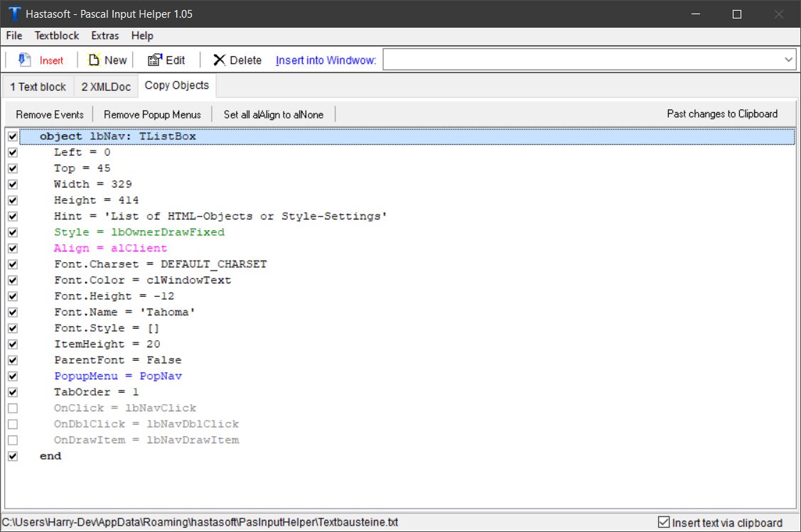Uncheck the Font.Style = [] checkbox
The height and width of the screenshot is (532, 801).
[x=13, y=328]
